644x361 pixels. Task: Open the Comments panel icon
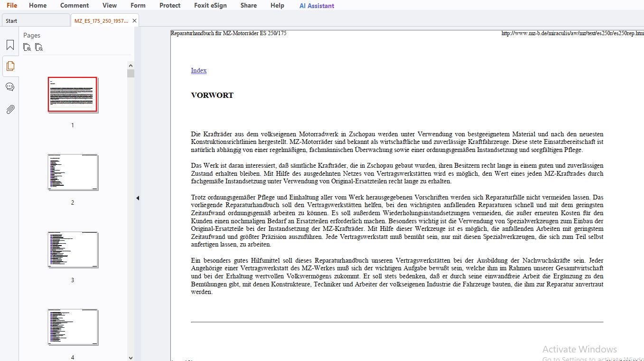(10, 87)
